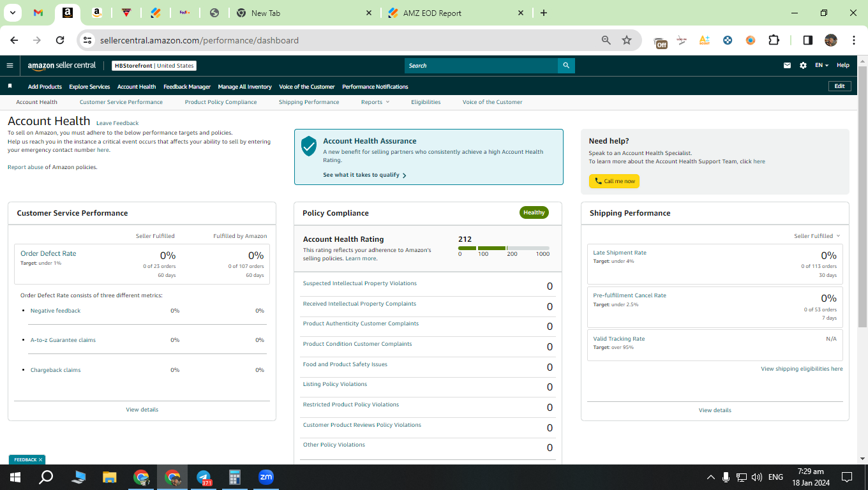
Task: Click the Edit favorites button
Action: (839, 86)
